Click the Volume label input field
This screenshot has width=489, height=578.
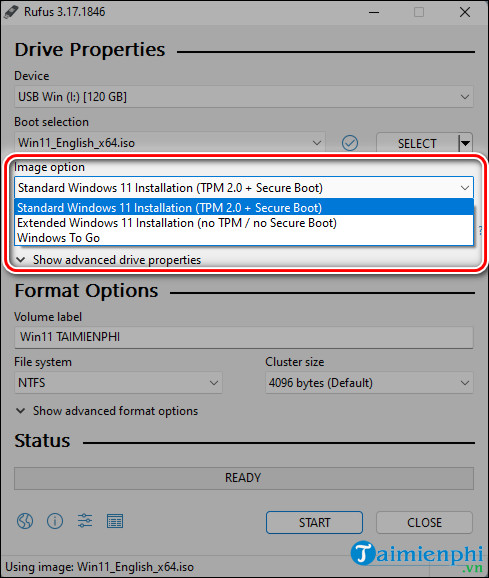click(244, 337)
